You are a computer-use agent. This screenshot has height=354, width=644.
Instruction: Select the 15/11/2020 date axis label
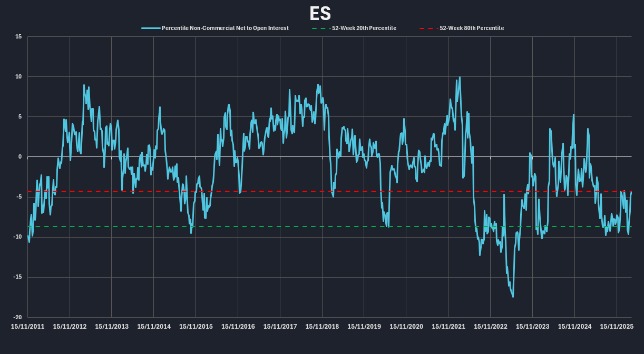406,327
